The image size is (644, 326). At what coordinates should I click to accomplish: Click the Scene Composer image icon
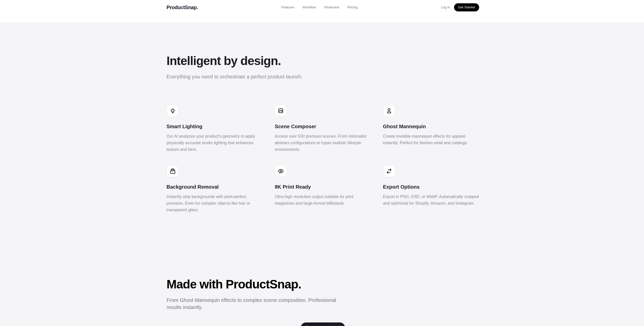pos(281,111)
